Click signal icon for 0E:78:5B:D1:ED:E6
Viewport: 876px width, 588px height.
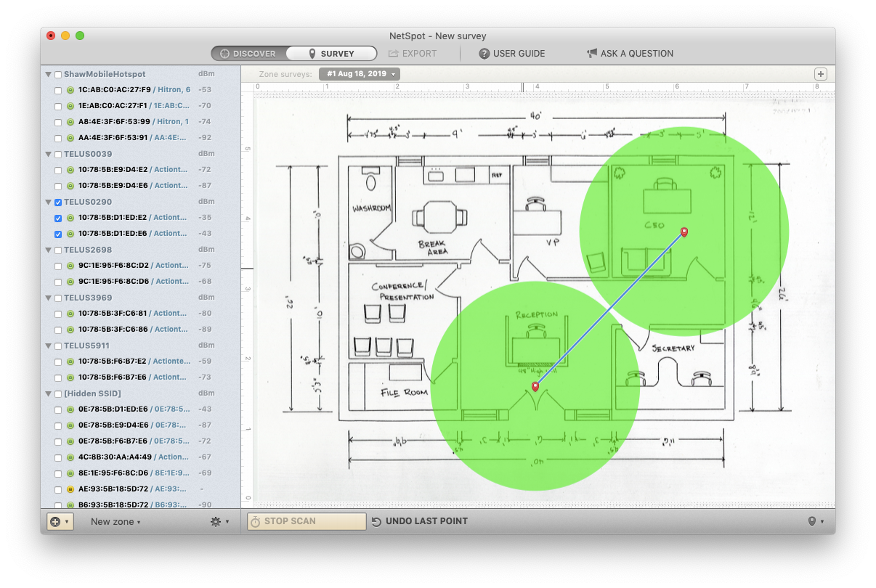(x=70, y=409)
